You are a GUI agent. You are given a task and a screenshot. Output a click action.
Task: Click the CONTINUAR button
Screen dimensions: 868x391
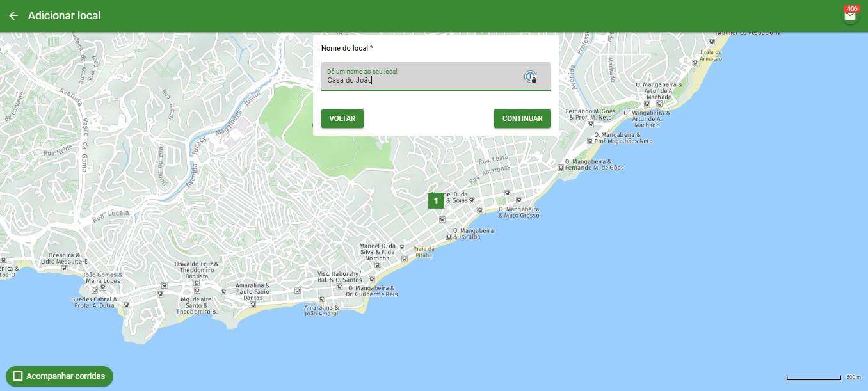tap(522, 118)
